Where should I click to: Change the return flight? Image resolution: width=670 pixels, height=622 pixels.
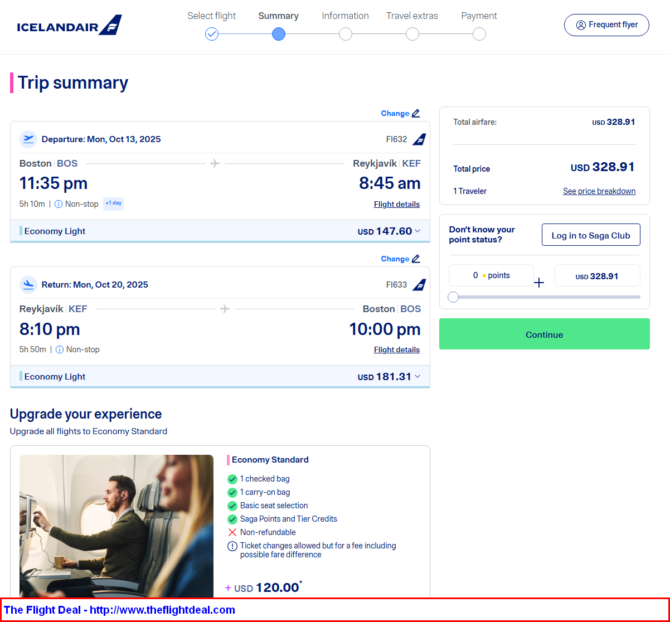tap(400, 259)
